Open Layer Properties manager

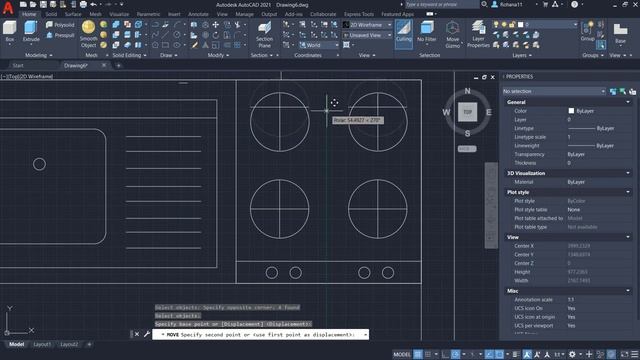tap(478, 35)
